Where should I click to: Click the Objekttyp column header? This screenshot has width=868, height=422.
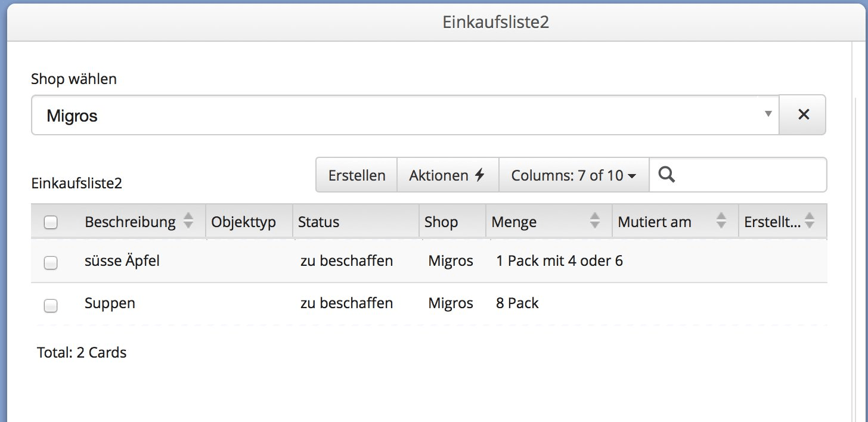tap(249, 222)
